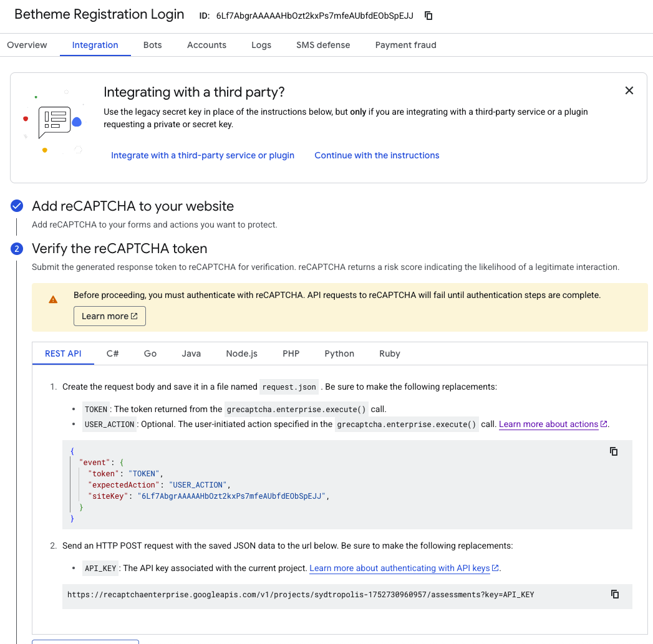
Task: Click the site key ID text in header
Action: 315,16
